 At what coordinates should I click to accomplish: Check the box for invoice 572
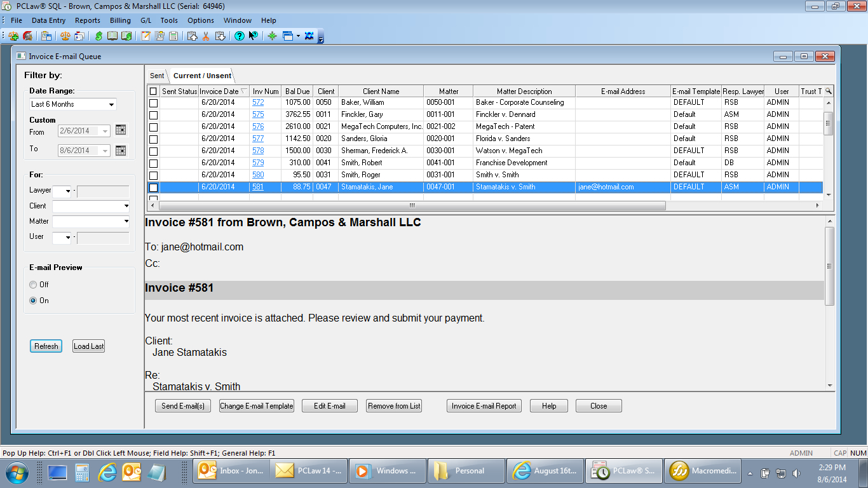153,103
